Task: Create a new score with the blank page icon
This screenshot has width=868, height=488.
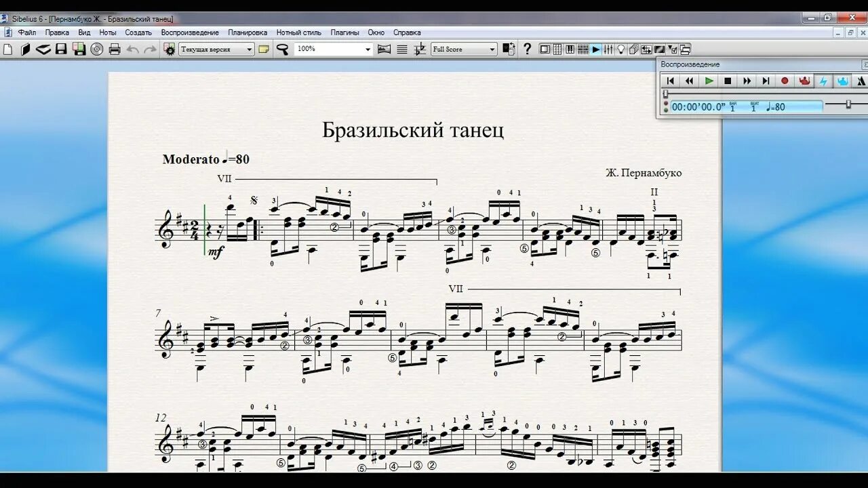Action: 8,49
